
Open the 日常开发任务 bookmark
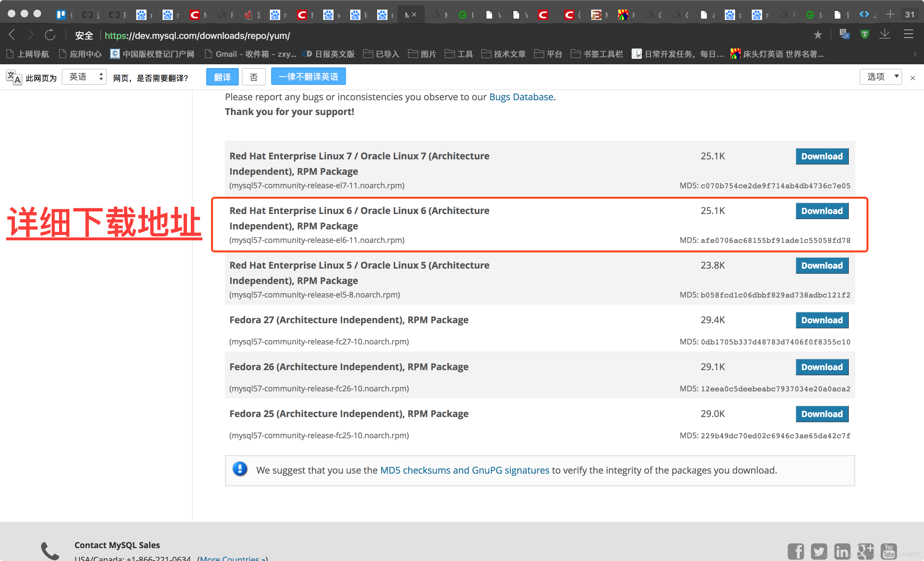tap(678, 54)
